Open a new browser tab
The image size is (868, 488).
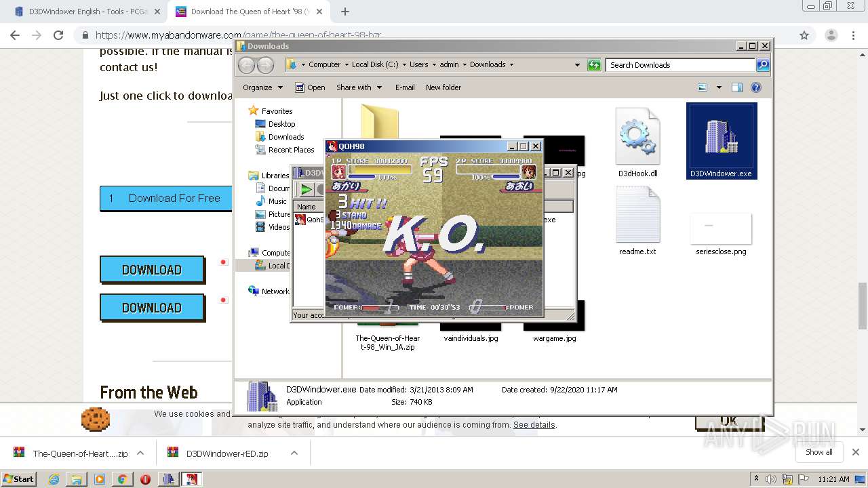pos(345,12)
